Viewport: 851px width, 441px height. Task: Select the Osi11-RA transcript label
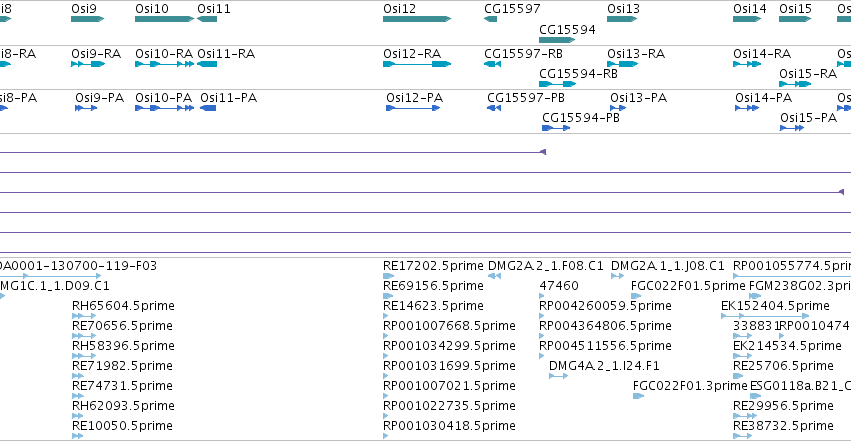[226, 54]
